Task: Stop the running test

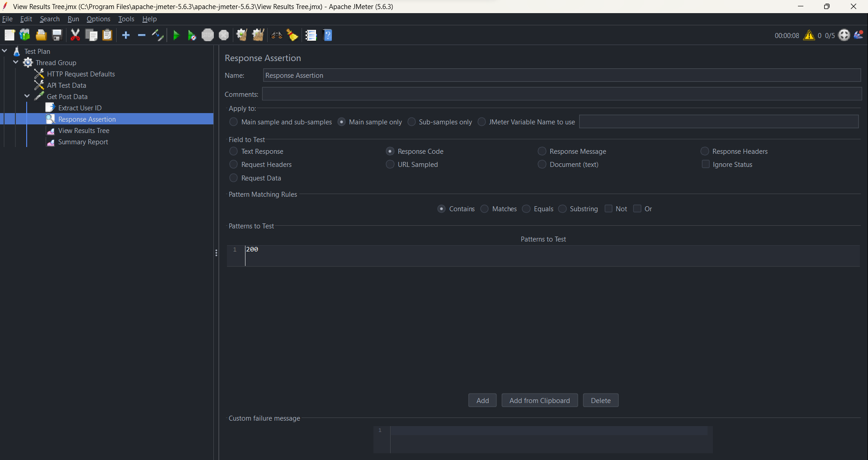Action: coord(208,35)
